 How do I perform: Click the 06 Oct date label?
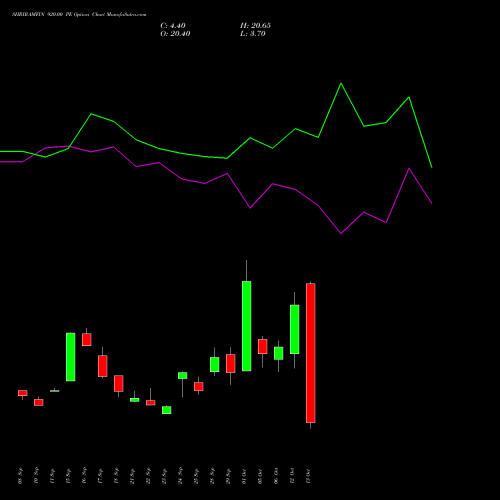click(x=277, y=476)
